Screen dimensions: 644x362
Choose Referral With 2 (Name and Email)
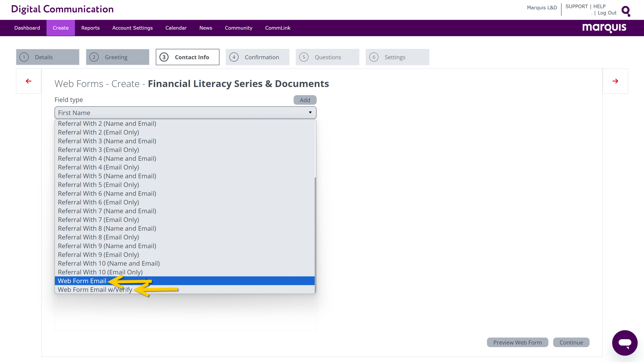click(184, 123)
